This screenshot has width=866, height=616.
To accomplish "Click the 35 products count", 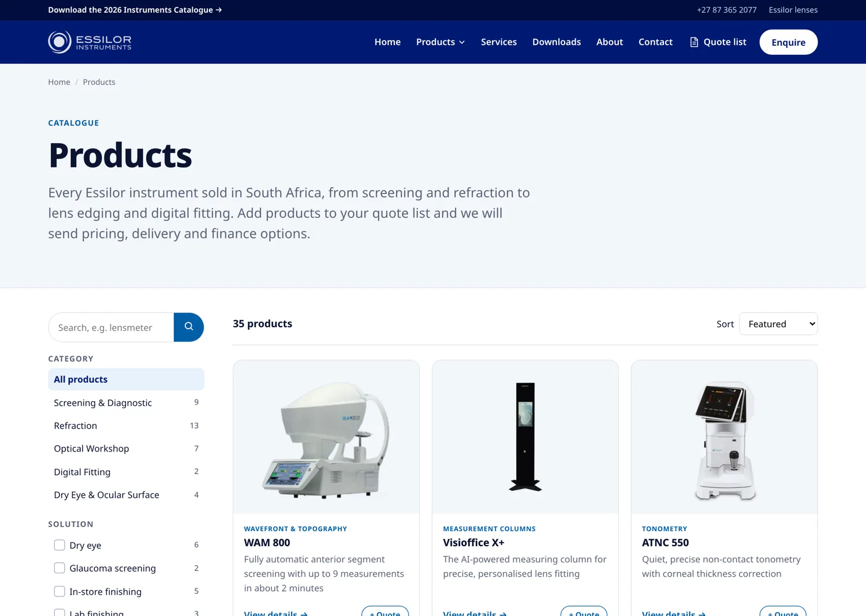I will coord(262,324).
